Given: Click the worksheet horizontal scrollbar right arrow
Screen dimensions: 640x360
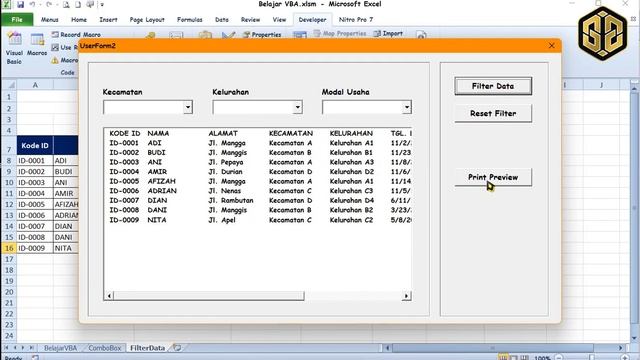Looking at the screenshot, I should click(x=620, y=348).
